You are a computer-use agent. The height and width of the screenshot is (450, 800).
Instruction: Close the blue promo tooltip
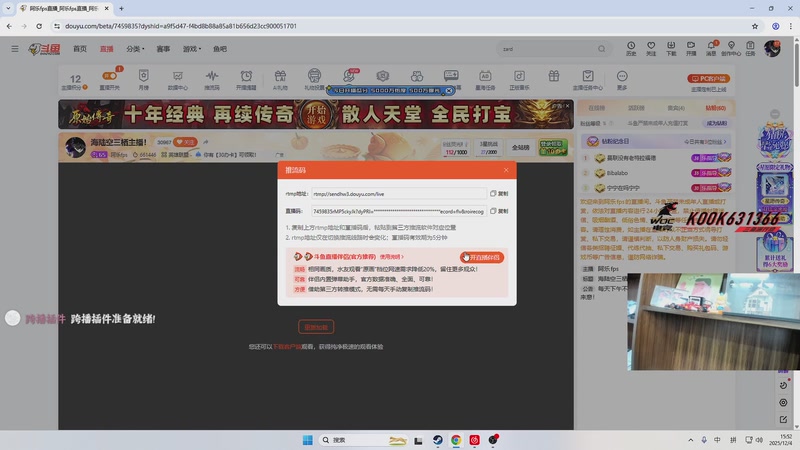[x=448, y=90]
